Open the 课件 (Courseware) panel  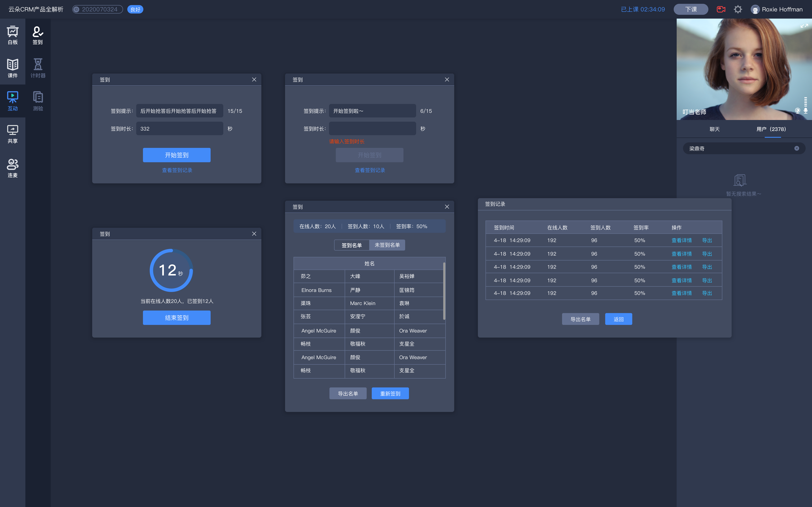click(13, 67)
